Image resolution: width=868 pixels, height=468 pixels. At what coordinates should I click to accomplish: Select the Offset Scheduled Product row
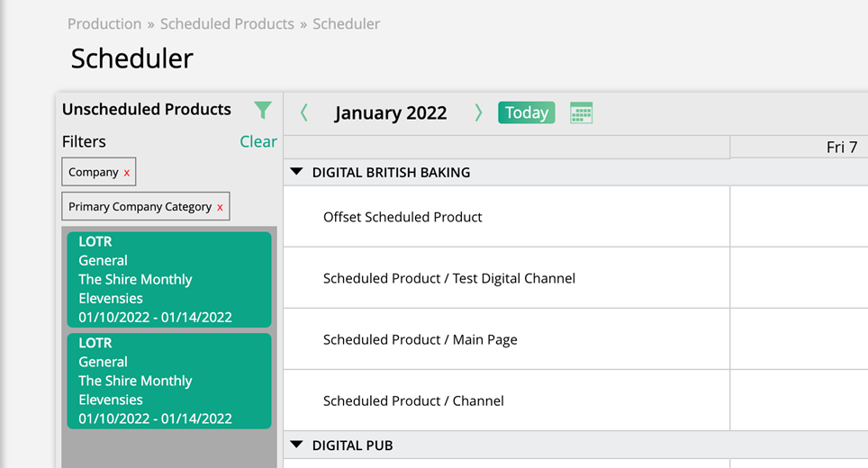click(x=402, y=217)
